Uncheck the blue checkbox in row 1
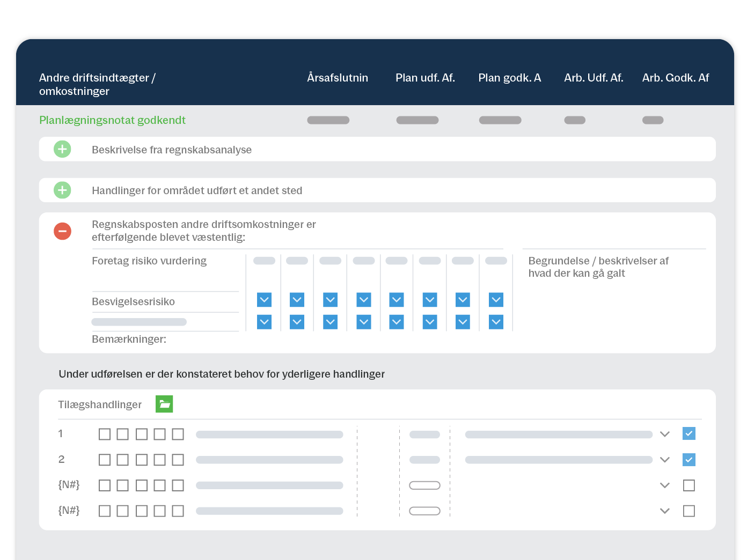Image resolution: width=747 pixels, height=560 pixels. click(x=689, y=433)
